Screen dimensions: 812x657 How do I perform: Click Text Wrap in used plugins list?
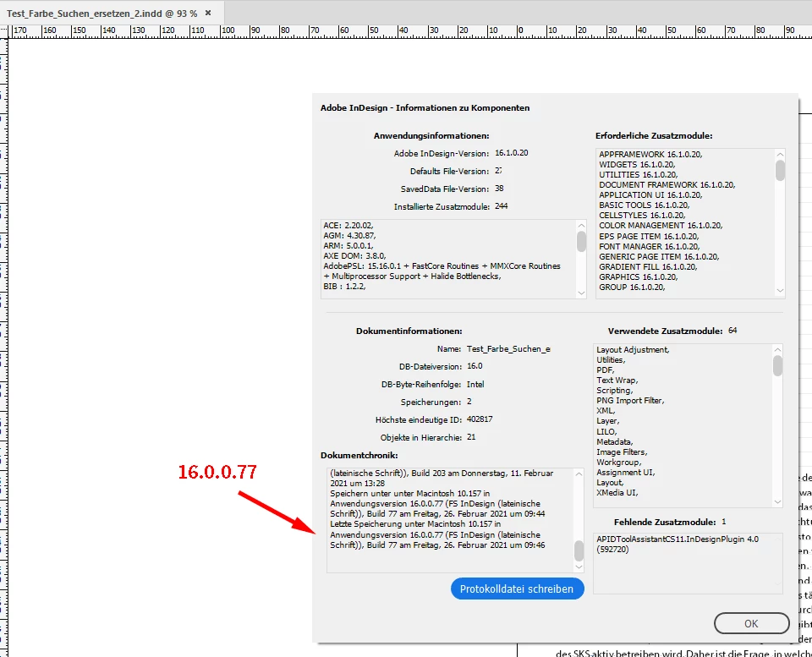tap(617, 381)
